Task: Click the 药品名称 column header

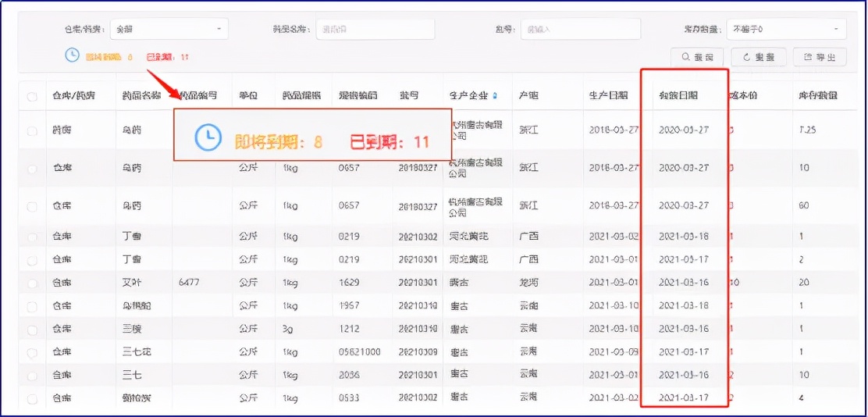Action: tap(141, 96)
